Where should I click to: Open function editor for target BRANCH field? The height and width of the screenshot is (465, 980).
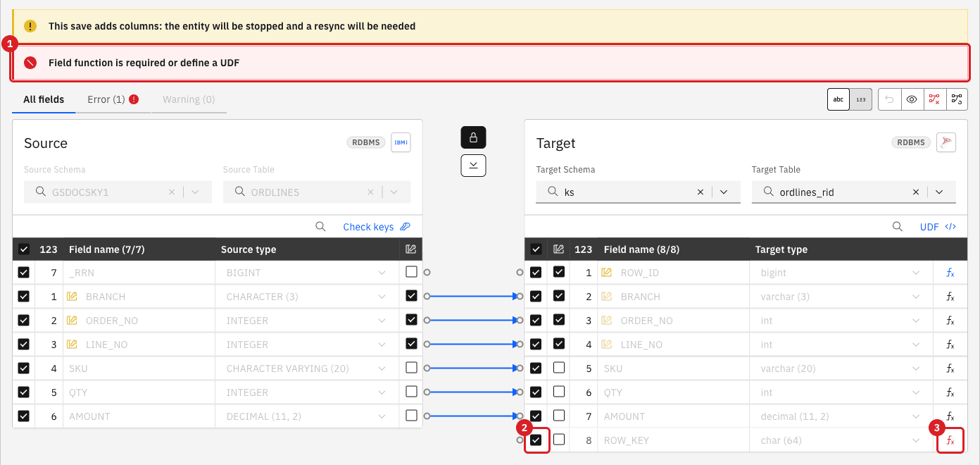[x=950, y=297]
